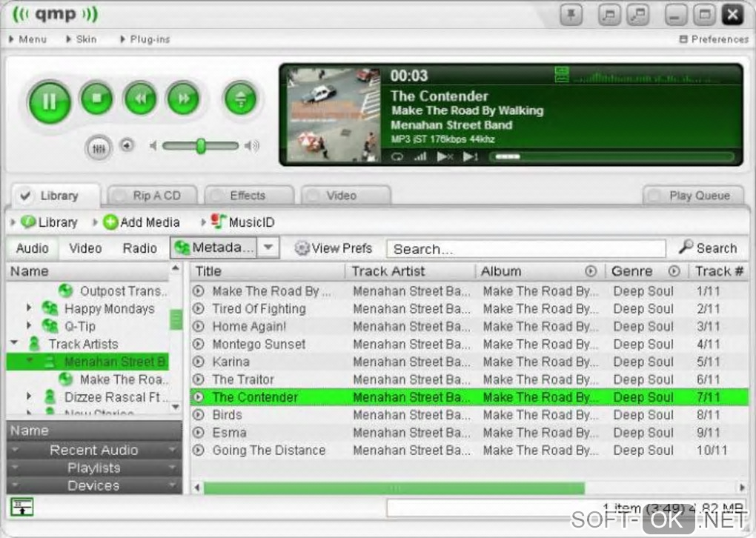Sort by the Title column header
Image resolution: width=756 pixels, height=538 pixels.
point(268,271)
